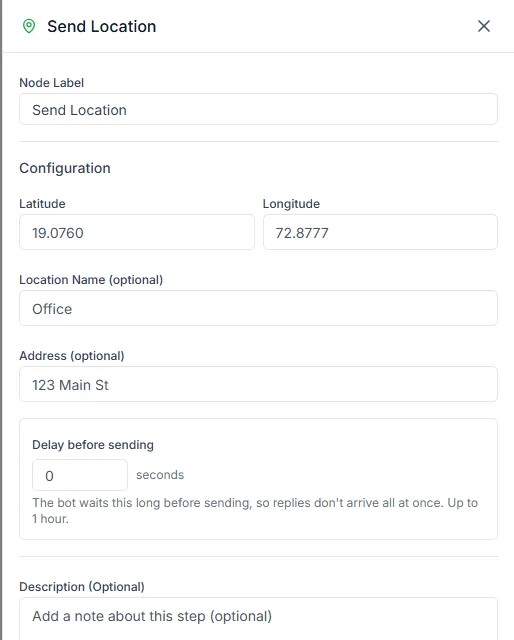Edit the Node Label input field
The width and height of the screenshot is (514, 640).
[x=258, y=109]
